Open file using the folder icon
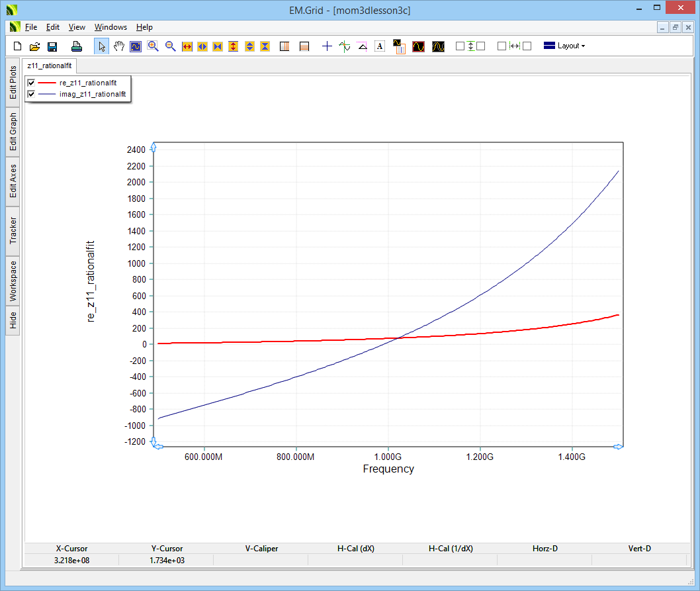Image resolution: width=700 pixels, height=591 pixels. pyautogui.click(x=35, y=46)
